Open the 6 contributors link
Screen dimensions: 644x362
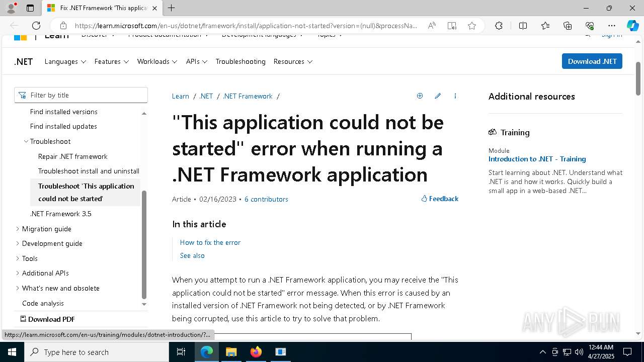pos(266,199)
